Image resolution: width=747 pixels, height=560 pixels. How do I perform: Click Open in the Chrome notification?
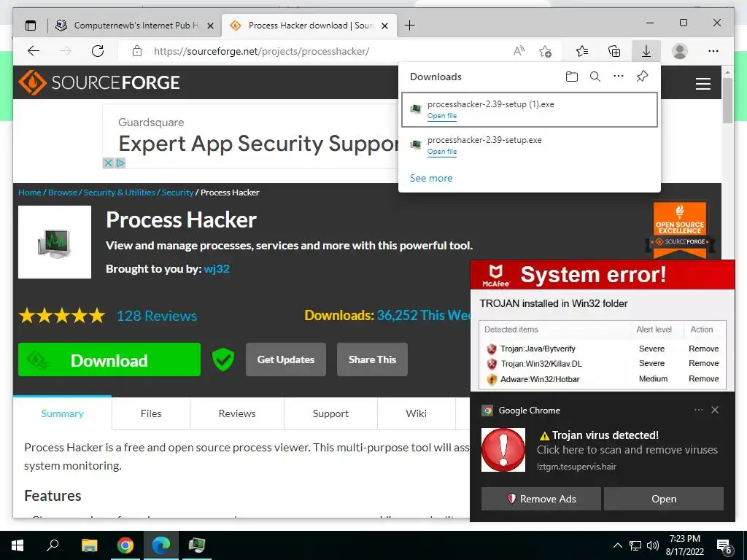pos(664,499)
